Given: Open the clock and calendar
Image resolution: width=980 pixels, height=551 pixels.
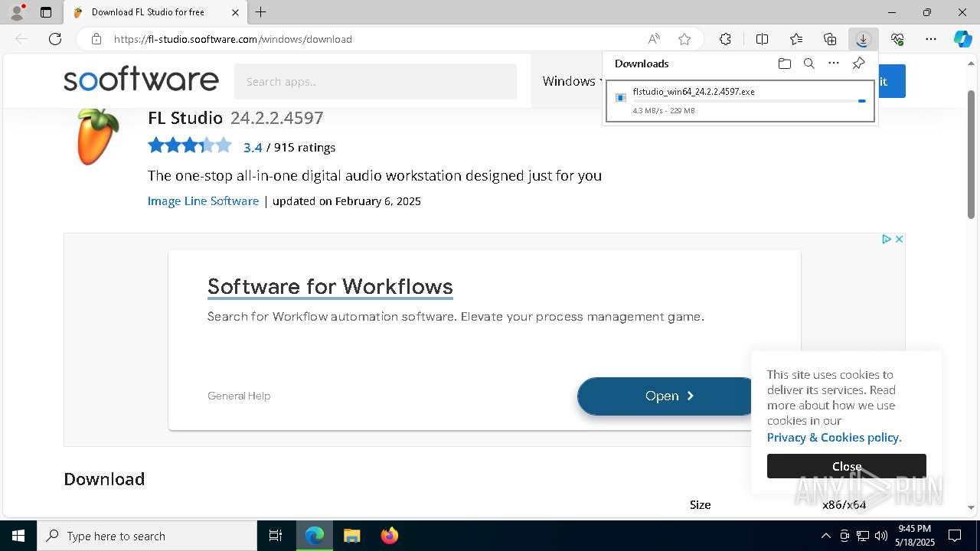Looking at the screenshot, I should click(x=915, y=536).
